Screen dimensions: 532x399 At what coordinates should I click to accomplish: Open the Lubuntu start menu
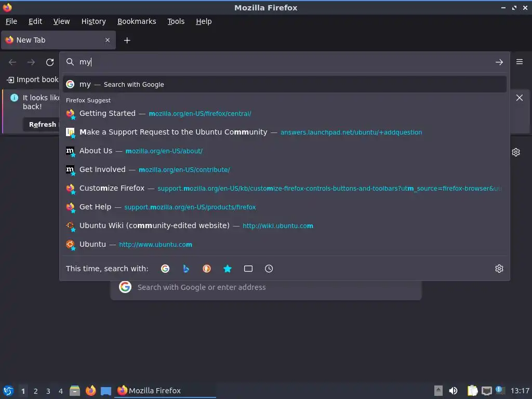click(x=8, y=391)
